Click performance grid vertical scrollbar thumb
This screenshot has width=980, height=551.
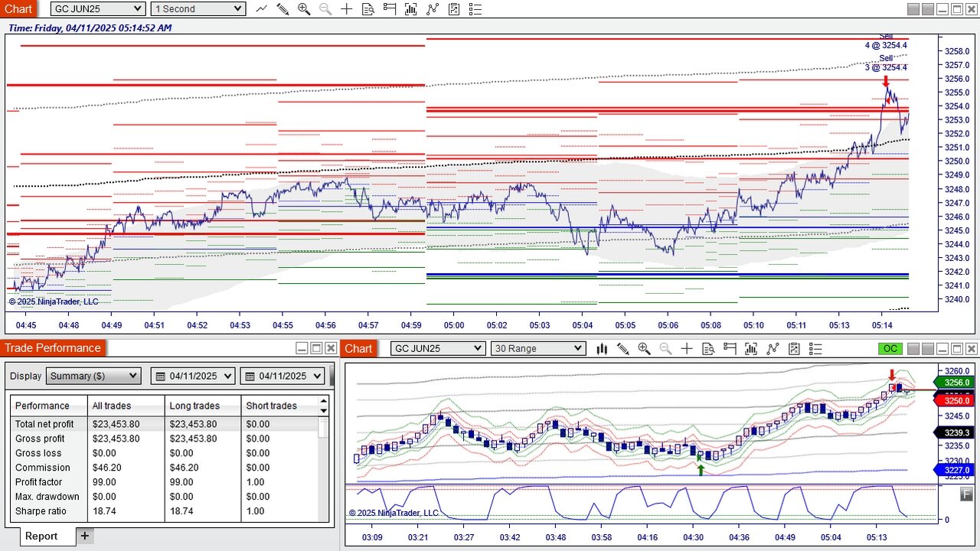pyautogui.click(x=324, y=427)
